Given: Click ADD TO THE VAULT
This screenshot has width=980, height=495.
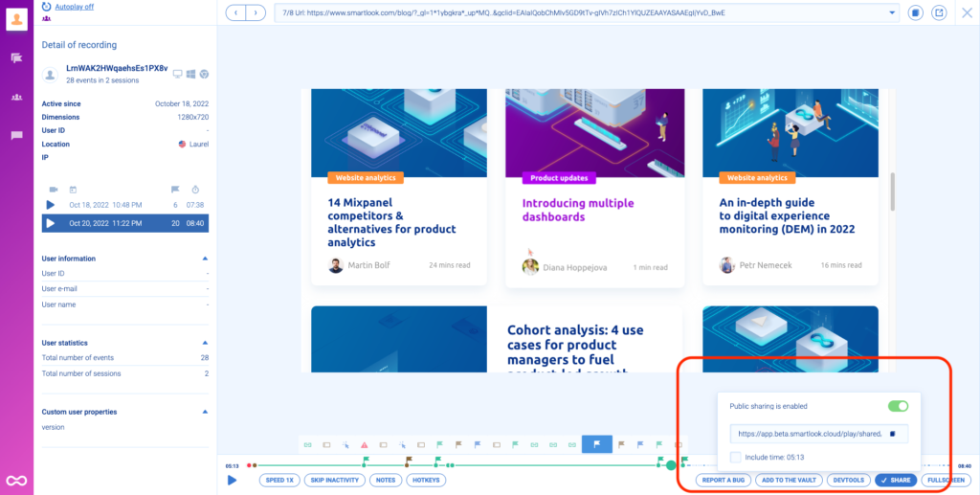Looking at the screenshot, I should (789, 480).
